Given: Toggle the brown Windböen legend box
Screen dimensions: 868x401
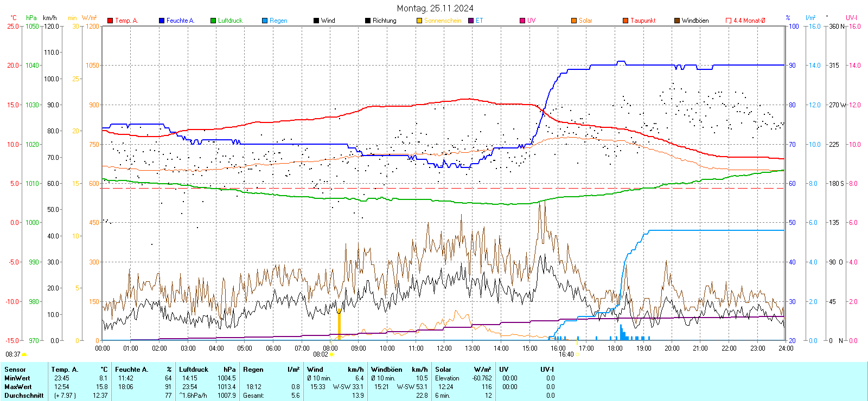Looking at the screenshot, I should click(x=677, y=21).
